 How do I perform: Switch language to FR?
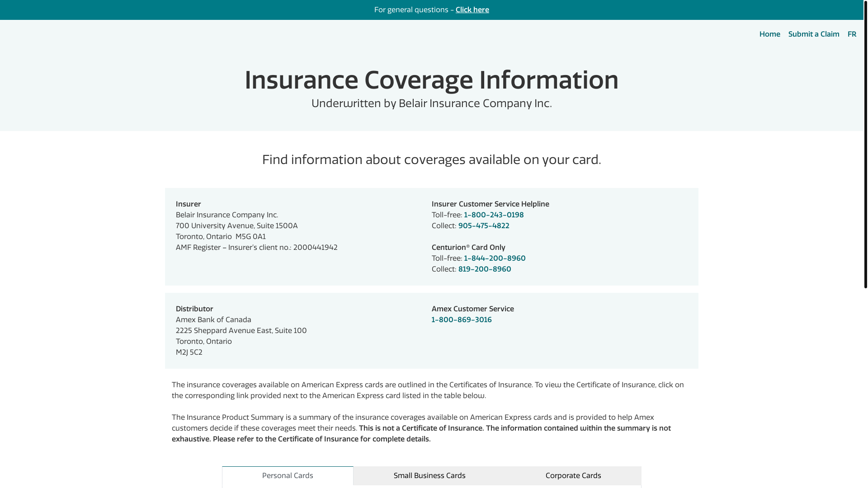tap(852, 34)
